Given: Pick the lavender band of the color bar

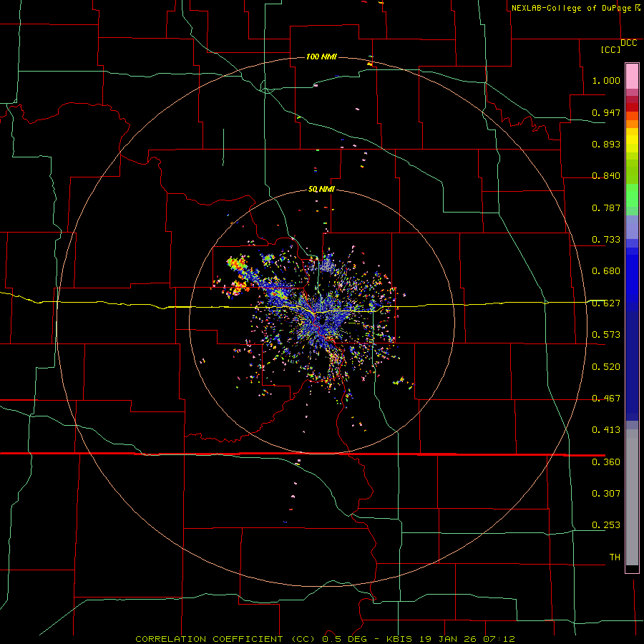Looking at the screenshot, I should coord(632,227).
